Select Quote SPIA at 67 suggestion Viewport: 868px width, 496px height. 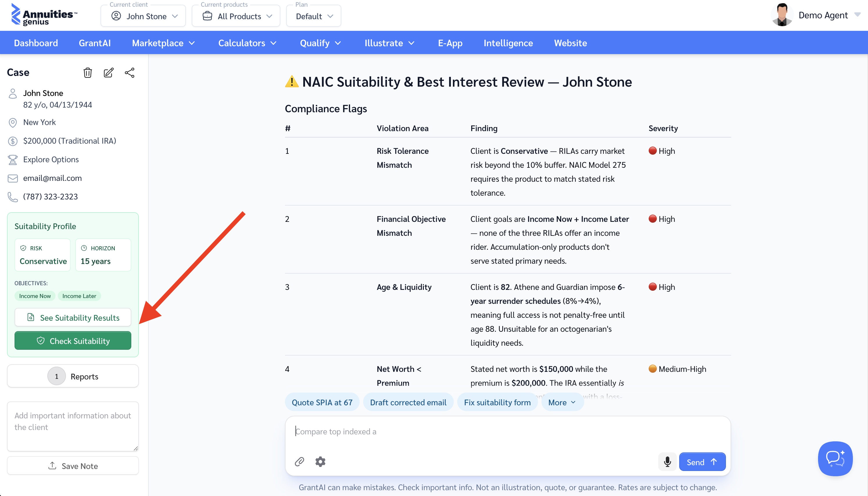coord(322,402)
